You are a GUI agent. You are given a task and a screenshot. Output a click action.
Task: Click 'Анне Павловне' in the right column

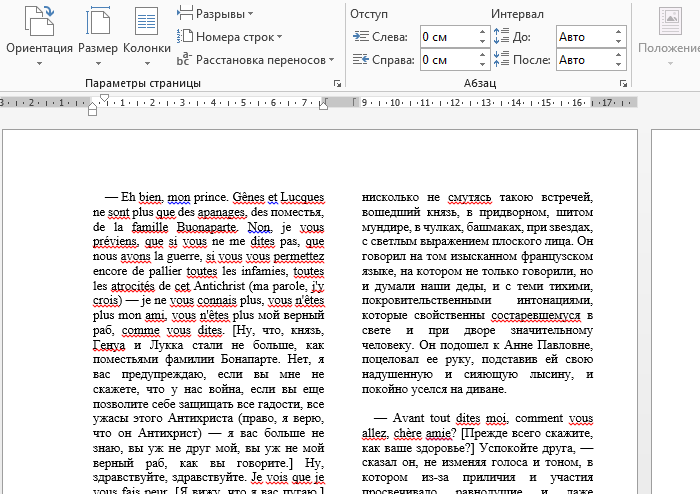(547, 345)
